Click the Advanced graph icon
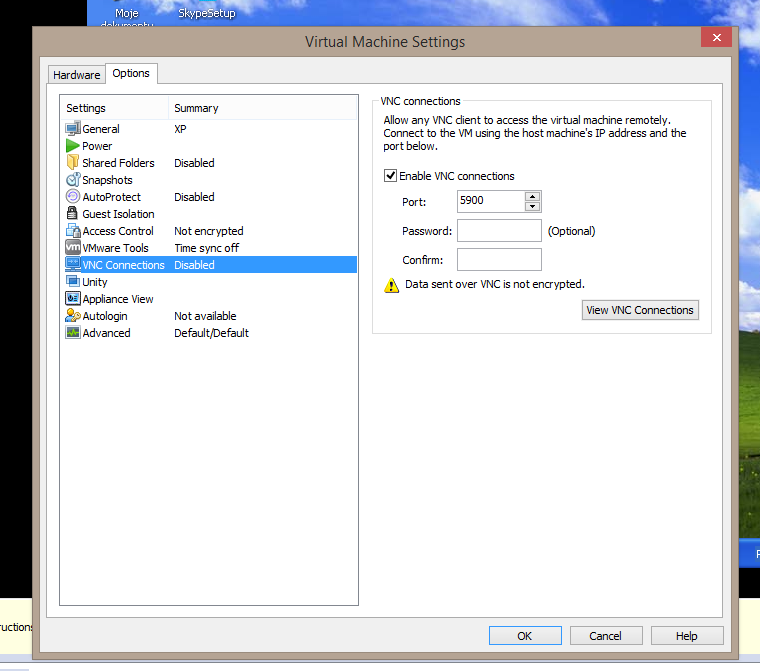Screen dimensions: 760x671 point(73,333)
